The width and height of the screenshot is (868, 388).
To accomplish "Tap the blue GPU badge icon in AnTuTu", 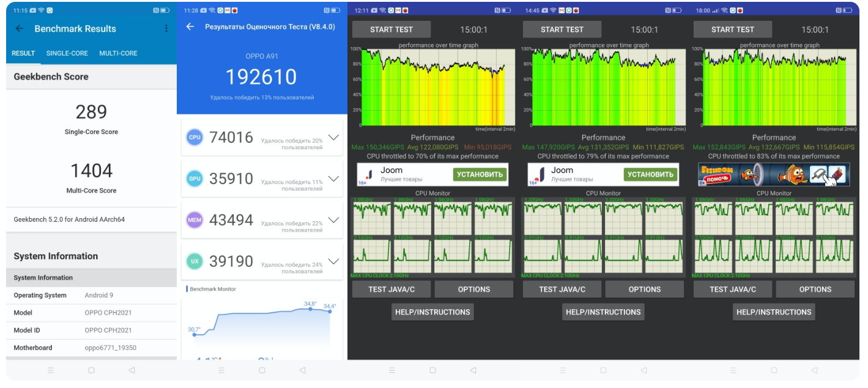I will pos(195,178).
